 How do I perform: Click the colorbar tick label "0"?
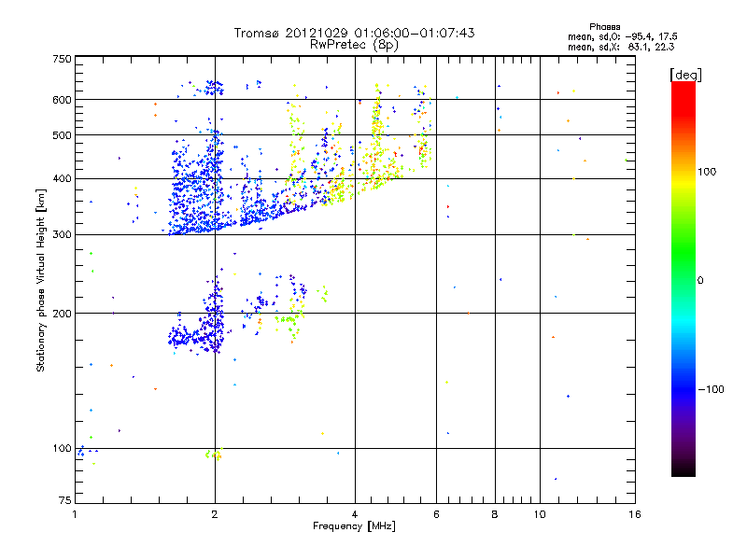coord(700,281)
